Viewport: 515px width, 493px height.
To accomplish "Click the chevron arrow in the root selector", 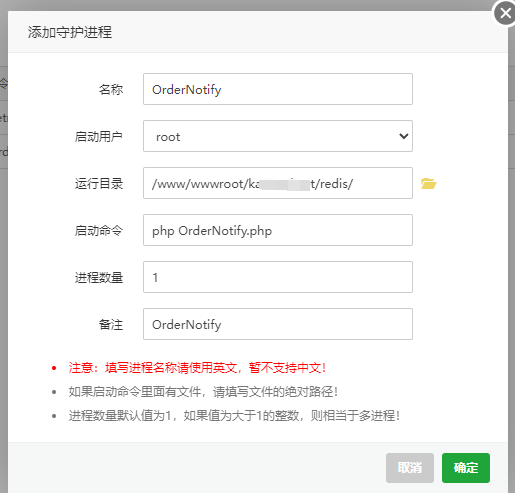I will [404, 136].
